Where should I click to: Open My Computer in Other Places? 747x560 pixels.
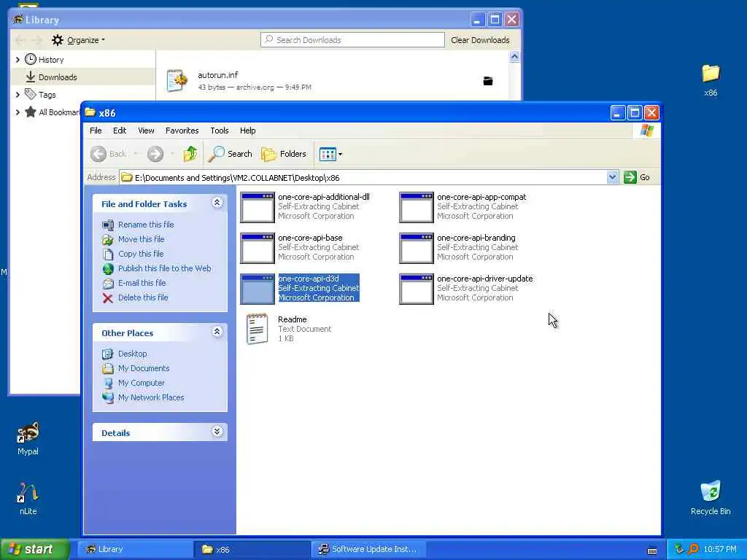coord(142,383)
